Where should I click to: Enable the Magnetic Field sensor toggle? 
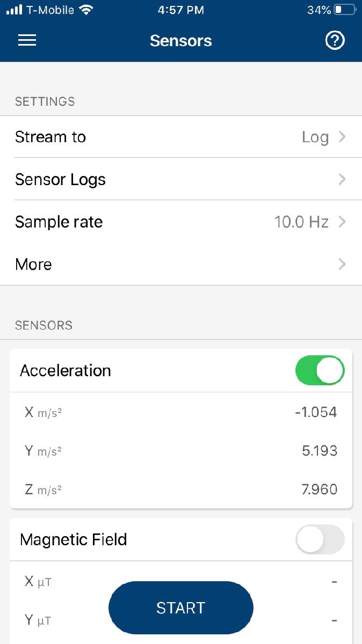320,539
